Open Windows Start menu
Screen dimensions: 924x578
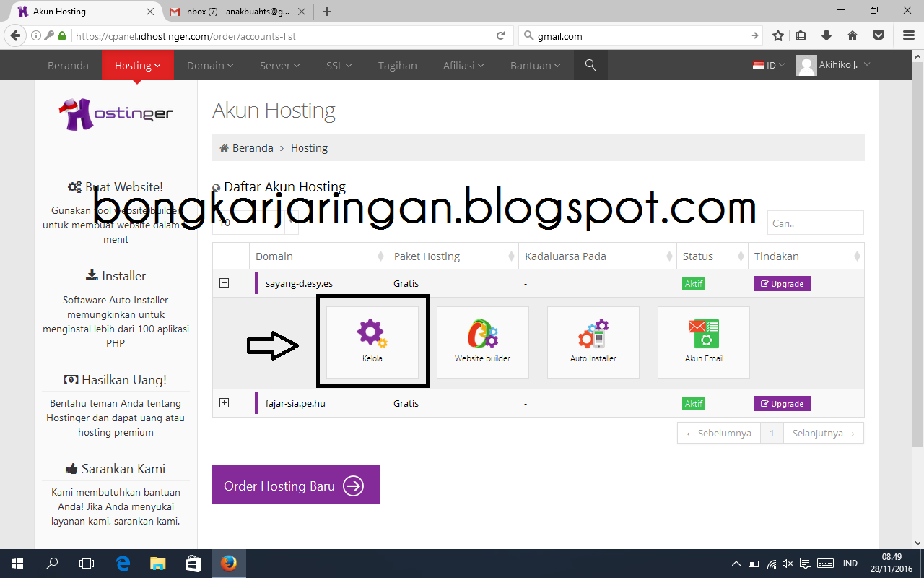pyautogui.click(x=17, y=564)
